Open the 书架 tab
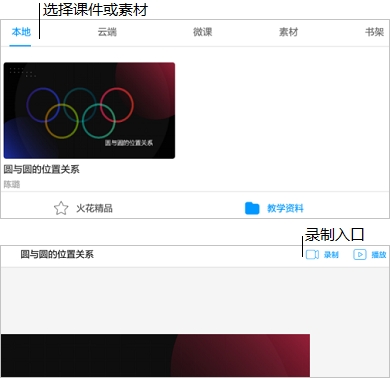Screen dimensions: 390x378 pos(374,32)
